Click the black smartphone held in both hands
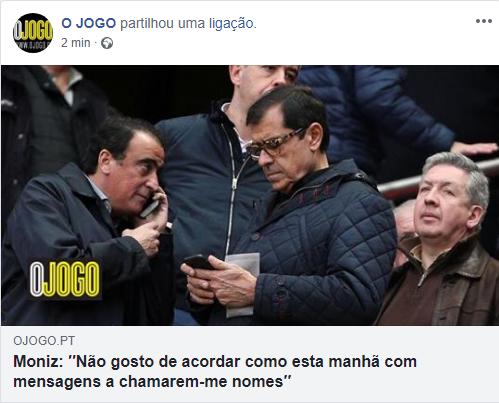499x403 pixels. (x=199, y=262)
